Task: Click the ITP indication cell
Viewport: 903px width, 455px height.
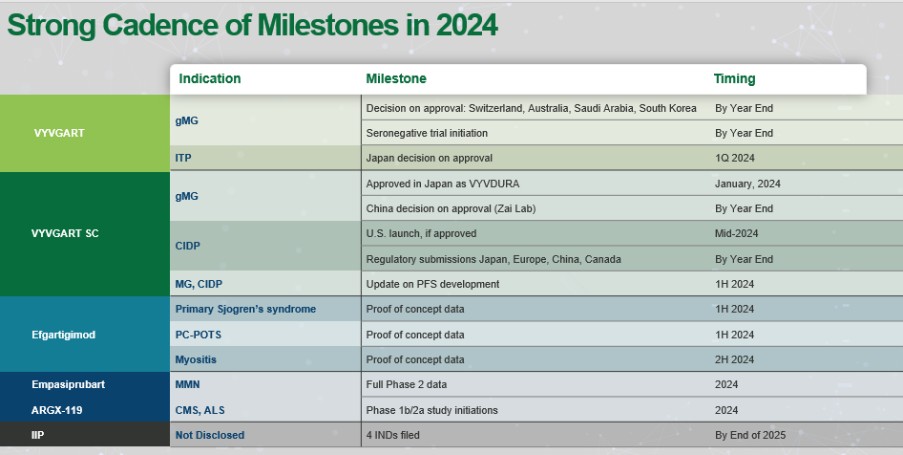Action: (185, 158)
